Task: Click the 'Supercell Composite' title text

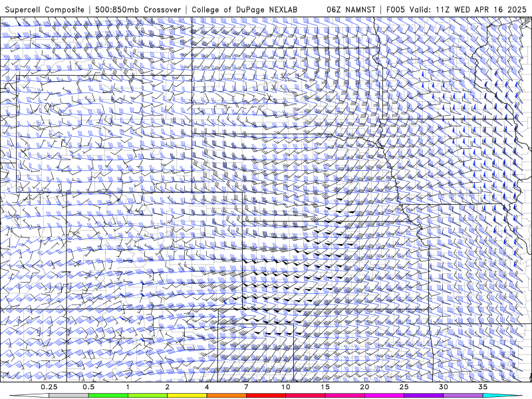Action: (45, 9)
